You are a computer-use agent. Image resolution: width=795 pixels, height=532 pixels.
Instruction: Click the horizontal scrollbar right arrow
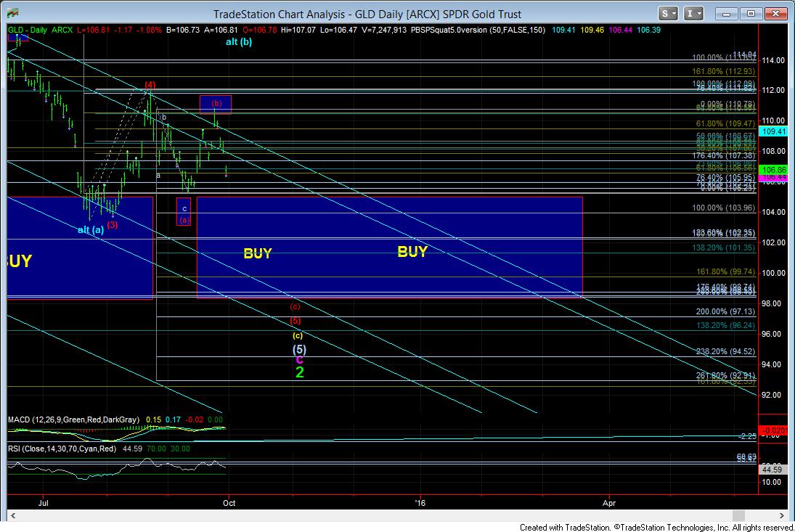[782, 515]
